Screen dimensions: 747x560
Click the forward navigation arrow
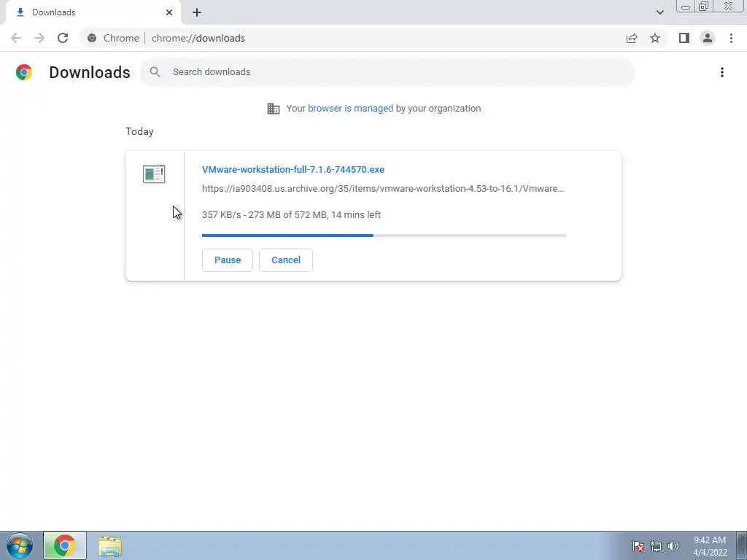[39, 38]
